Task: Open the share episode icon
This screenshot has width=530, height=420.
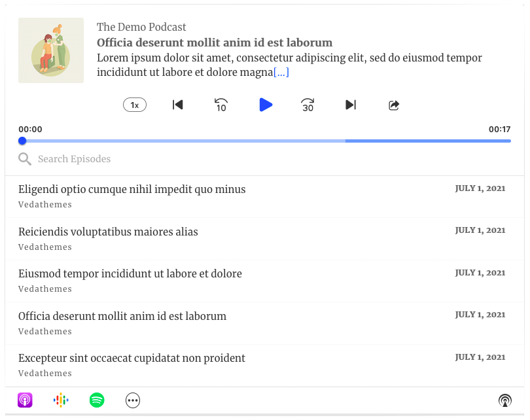Action: coord(394,105)
